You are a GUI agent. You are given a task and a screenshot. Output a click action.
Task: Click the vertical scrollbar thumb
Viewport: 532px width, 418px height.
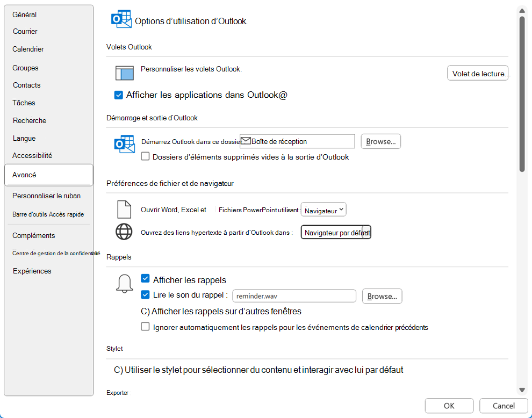tap(522, 94)
